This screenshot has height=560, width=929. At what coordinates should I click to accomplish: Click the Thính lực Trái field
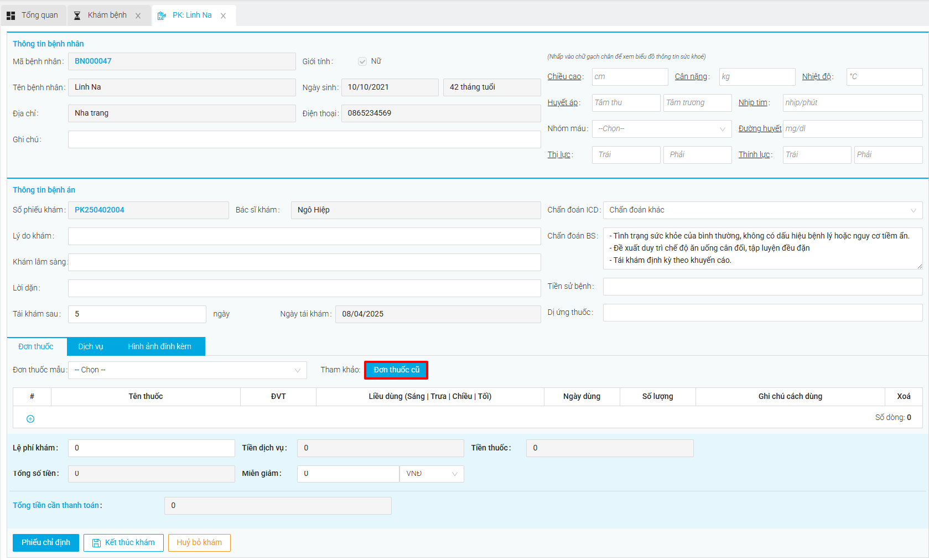coord(817,155)
